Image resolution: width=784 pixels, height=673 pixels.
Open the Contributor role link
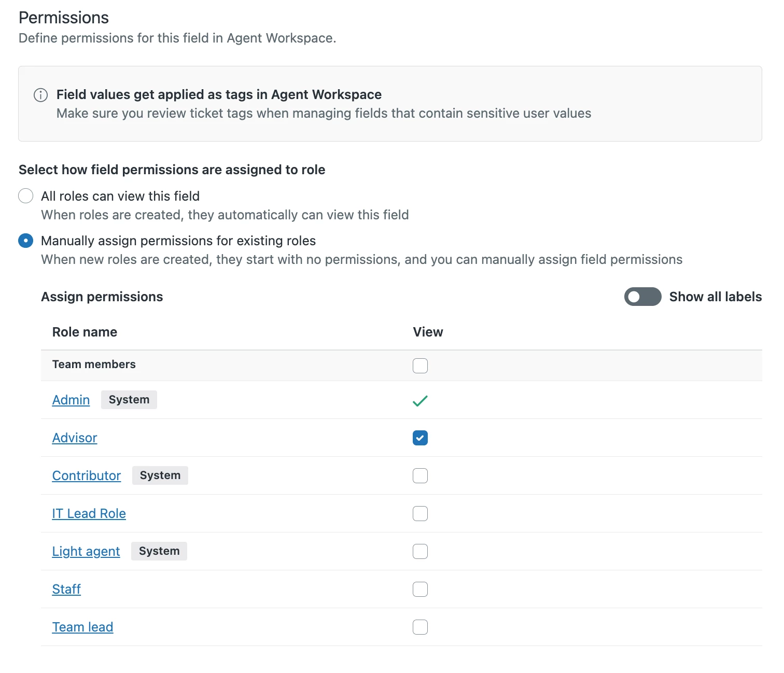[87, 475]
